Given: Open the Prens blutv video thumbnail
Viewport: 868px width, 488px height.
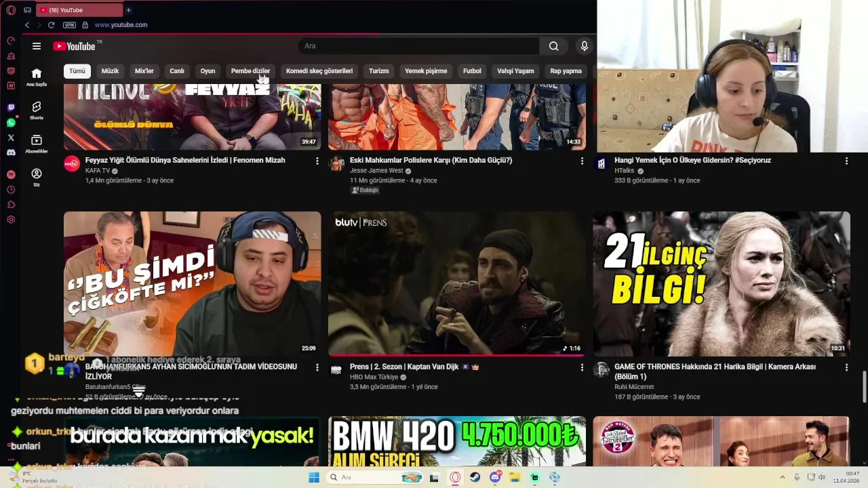Looking at the screenshot, I should click(457, 283).
